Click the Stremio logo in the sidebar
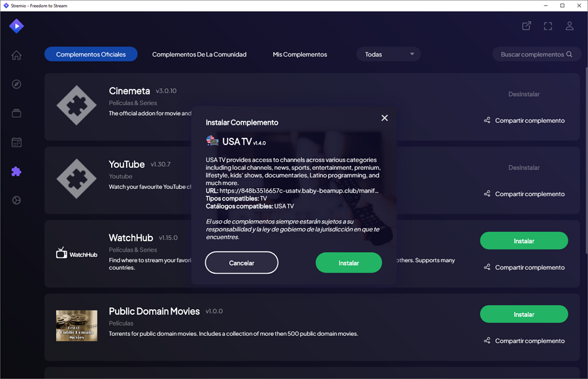Image resolution: width=588 pixels, height=379 pixels. click(x=16, y=26)
